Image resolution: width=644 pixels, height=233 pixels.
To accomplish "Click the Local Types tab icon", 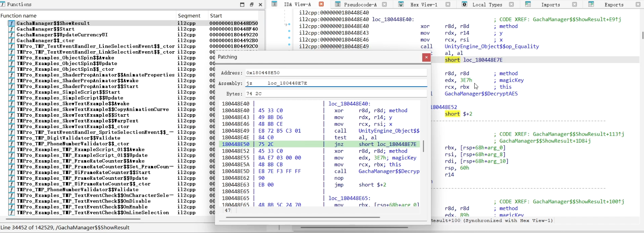I will [464, 4].
